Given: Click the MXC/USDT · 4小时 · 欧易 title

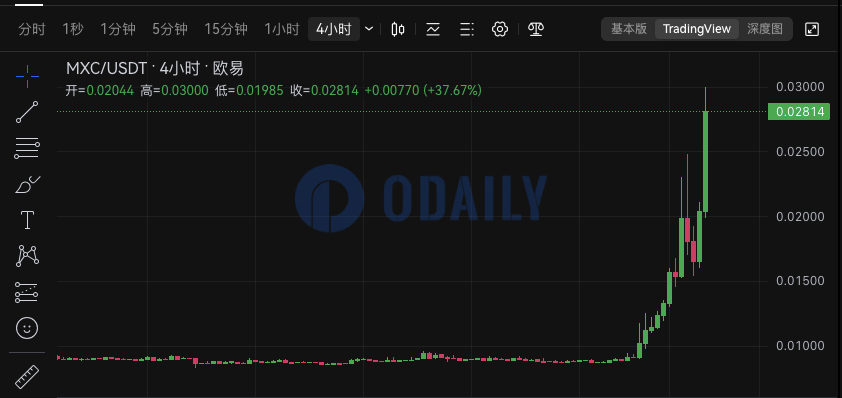Looking at the screenshot, I should [x=155, y=69].
